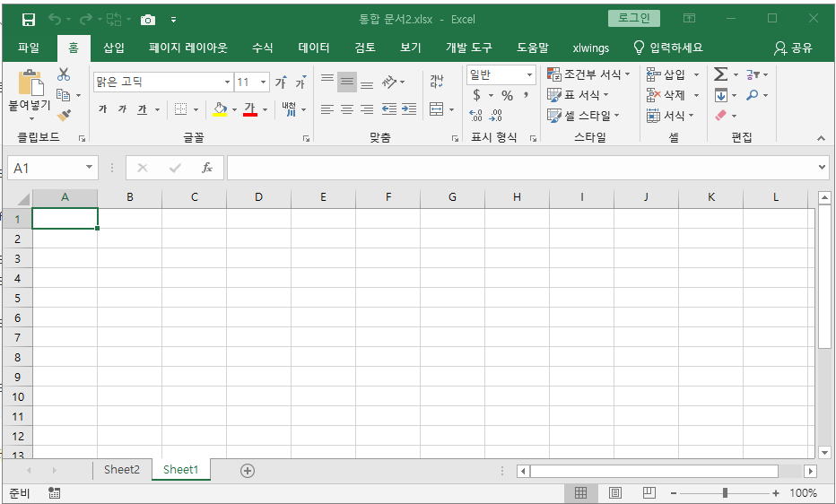Click increase decimal places icon
836x504 pixels.
pyautogui.click(x=475, y=115)
